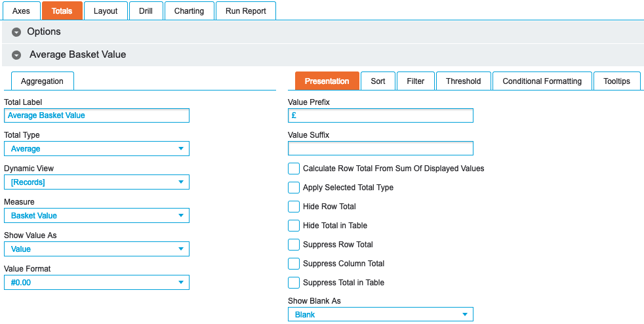644x324 pixels.
Task: Go to the Run Report tab
Action: click(246, 11)
